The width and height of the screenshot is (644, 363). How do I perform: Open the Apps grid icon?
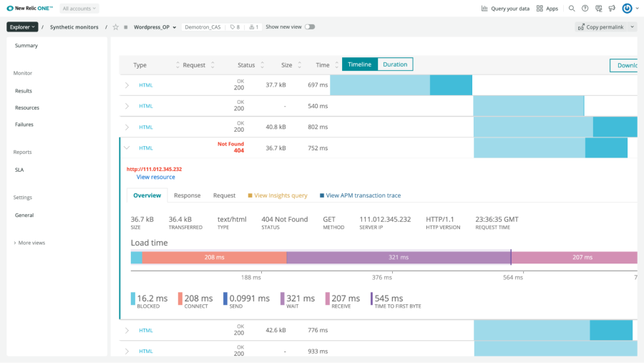tap(540, 8)
